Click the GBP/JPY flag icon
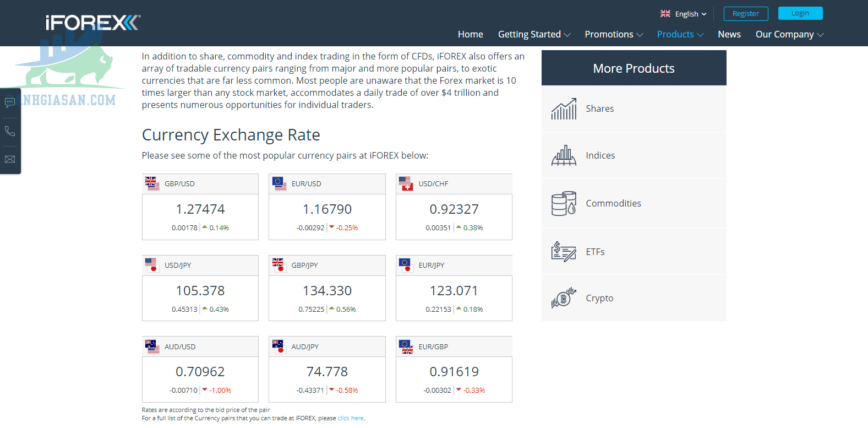 [279, 265]
